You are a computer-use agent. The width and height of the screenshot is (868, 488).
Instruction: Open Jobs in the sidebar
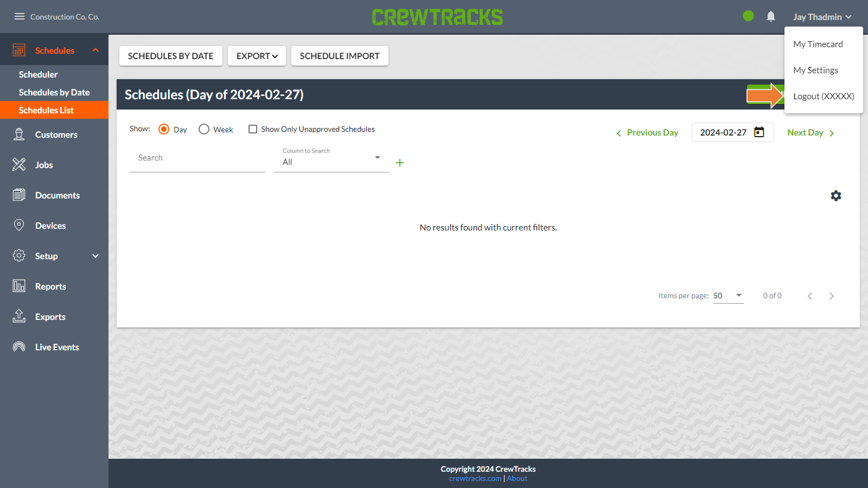tap(44, 165)
